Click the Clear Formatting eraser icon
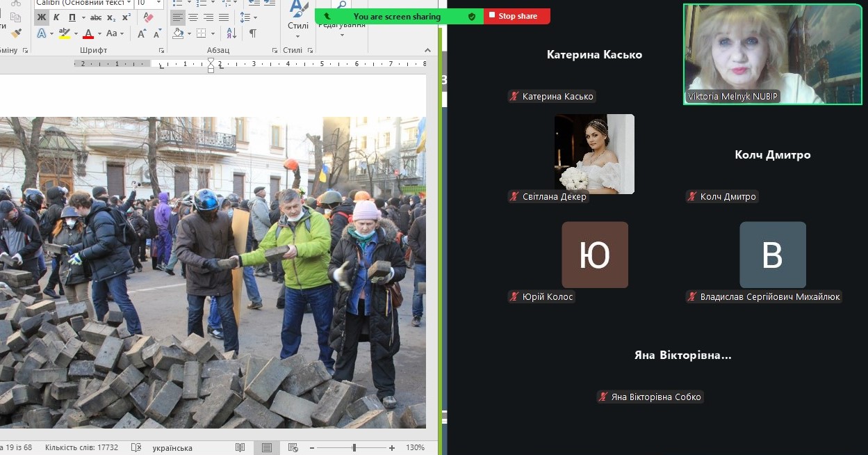This screenshot has width=868, height=455. [147, 17]
